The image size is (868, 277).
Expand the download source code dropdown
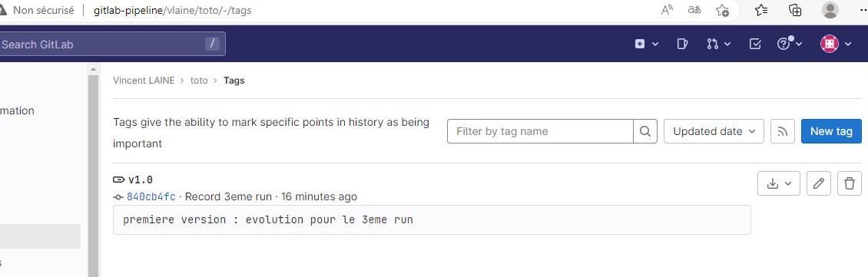tap(779, 183)
